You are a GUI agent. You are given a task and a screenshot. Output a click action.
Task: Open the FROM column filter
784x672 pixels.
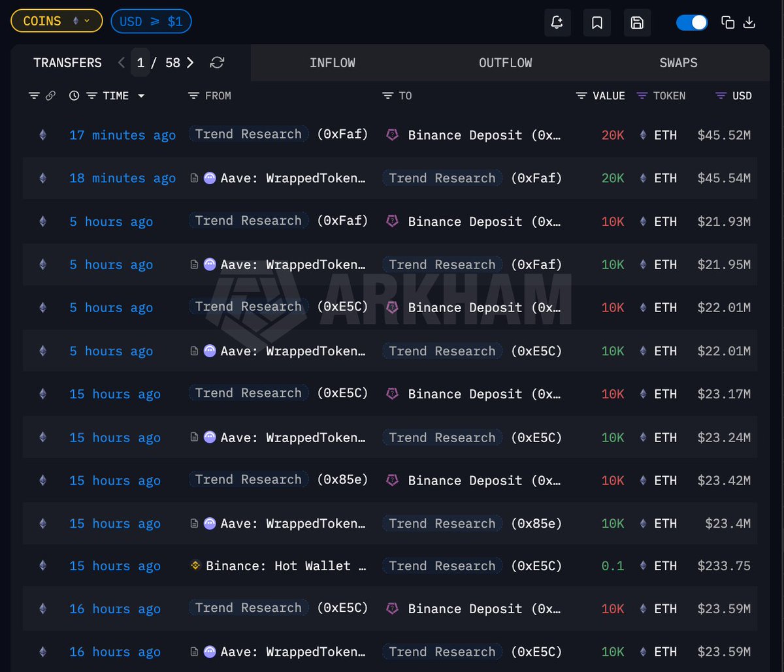[x=193, y=96]
